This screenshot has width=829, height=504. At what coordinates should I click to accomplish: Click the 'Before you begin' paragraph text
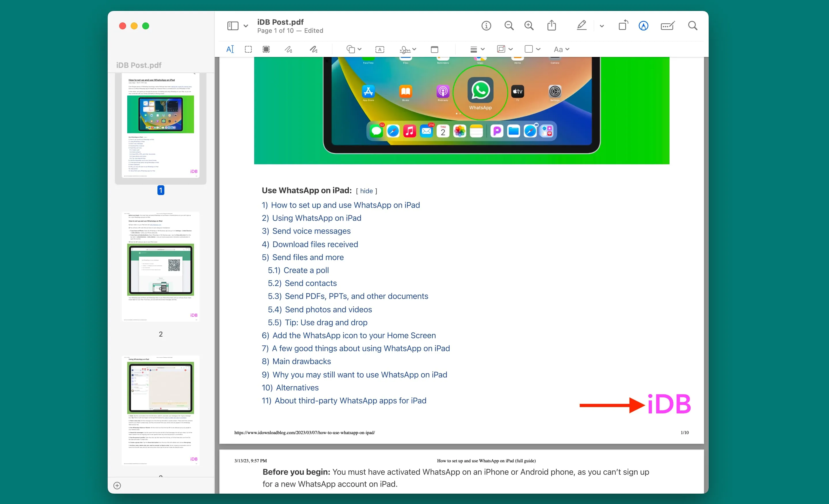coord(456,478)
